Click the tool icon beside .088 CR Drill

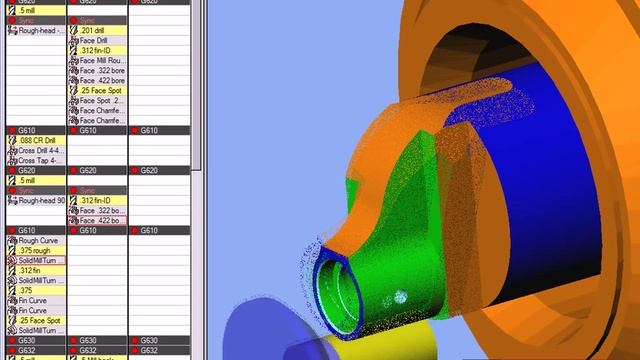(12, 140)
